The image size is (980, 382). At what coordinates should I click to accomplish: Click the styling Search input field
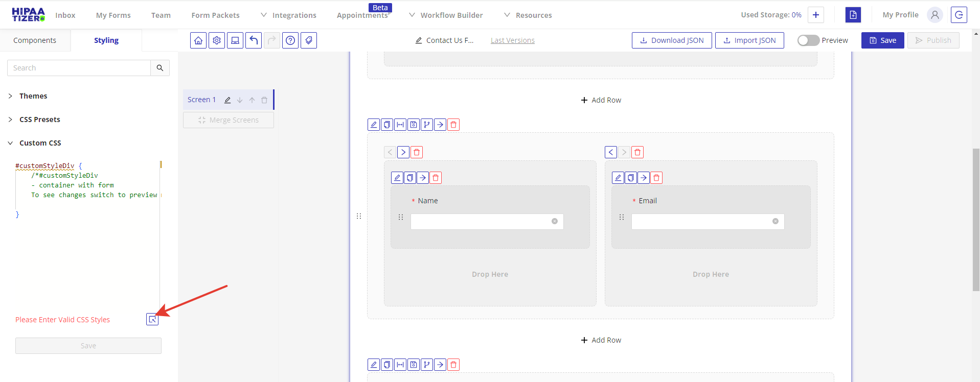[x=79, y=68]
